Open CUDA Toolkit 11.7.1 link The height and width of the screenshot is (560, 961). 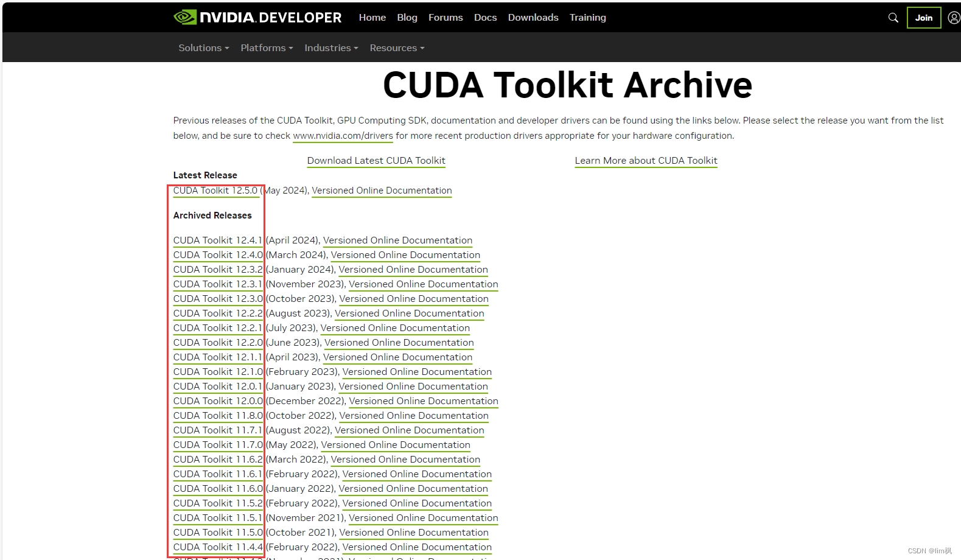pos(218,430)
